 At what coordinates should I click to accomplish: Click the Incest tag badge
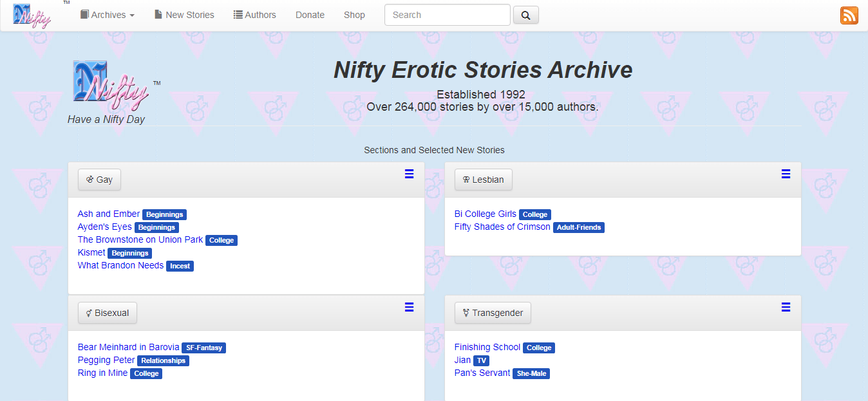[x=180, y=266]
